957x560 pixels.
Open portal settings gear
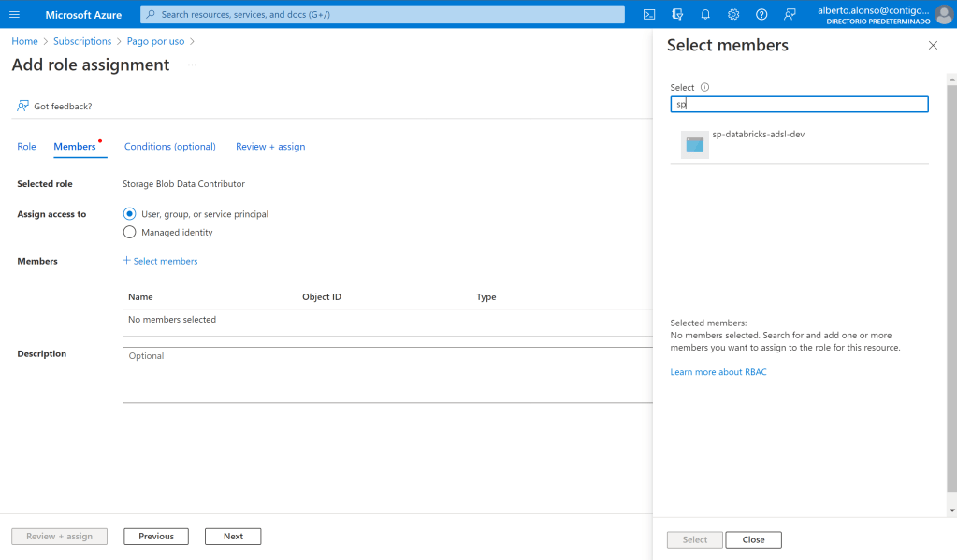(733, 14)
